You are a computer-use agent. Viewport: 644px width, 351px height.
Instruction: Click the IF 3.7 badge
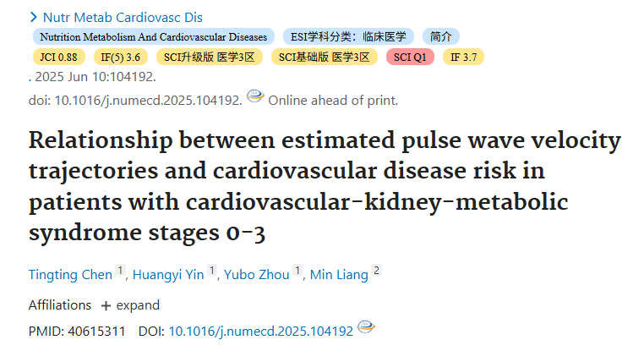(x=463, y=57)
